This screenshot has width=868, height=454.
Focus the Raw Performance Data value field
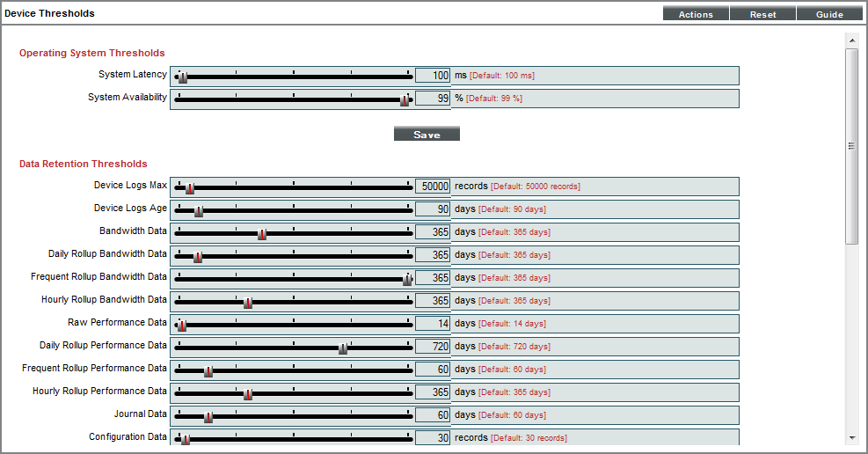[433, 324]
